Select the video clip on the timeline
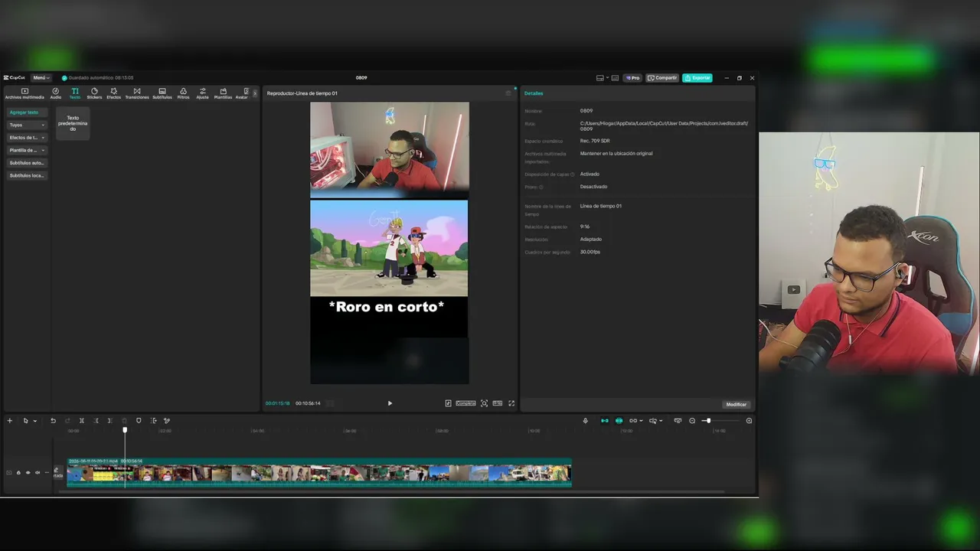Viewport: 980px width, 551px height. coord(319,471)
